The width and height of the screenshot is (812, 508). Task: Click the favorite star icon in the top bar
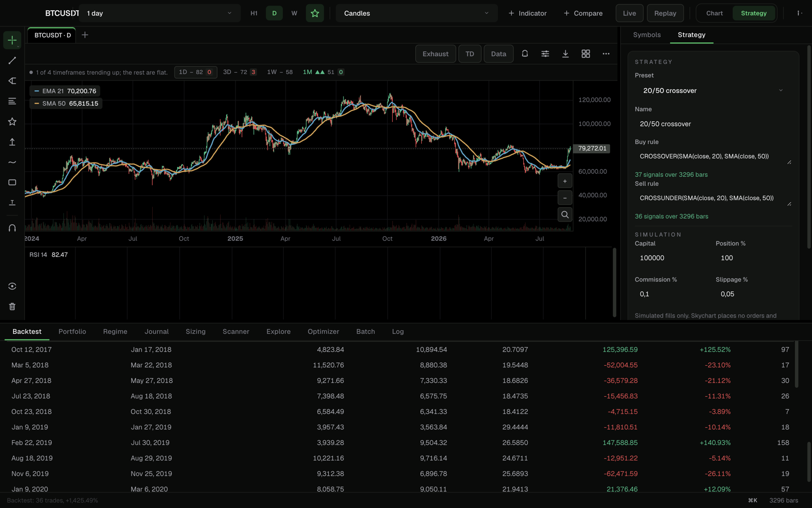pos(315,13)
